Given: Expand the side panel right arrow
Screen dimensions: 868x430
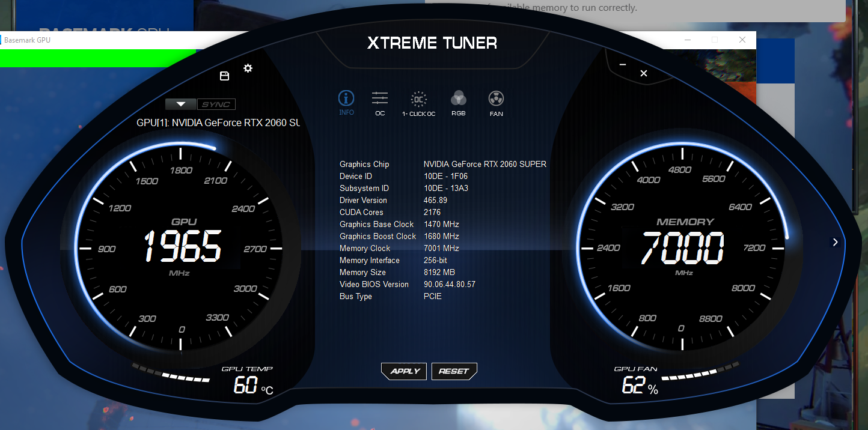Looking at the screenshot, I should (x=835, y=242).
